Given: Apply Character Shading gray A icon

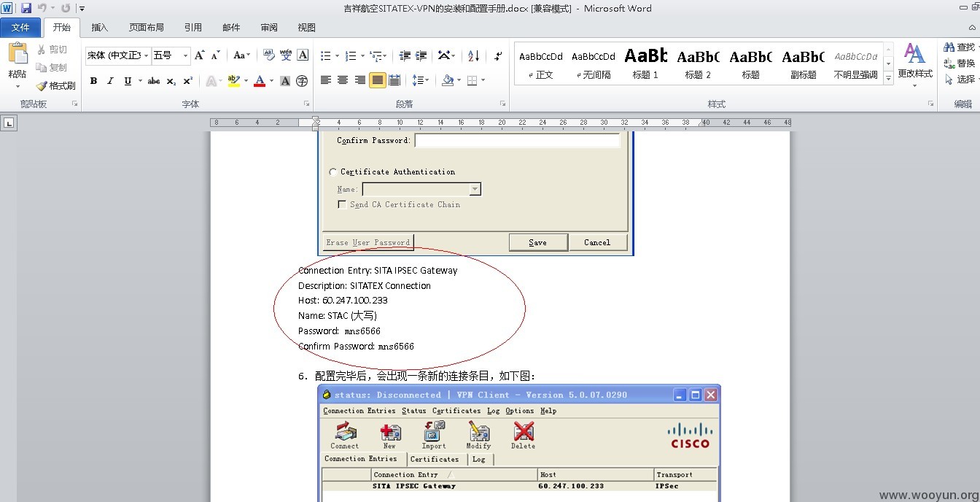Looking at the screenshot, I should tap(285, 81).
